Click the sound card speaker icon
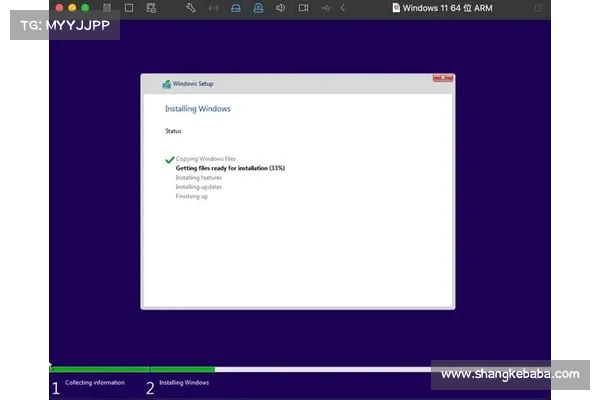Viewport: 600px width, 400px height. point(280,8)
